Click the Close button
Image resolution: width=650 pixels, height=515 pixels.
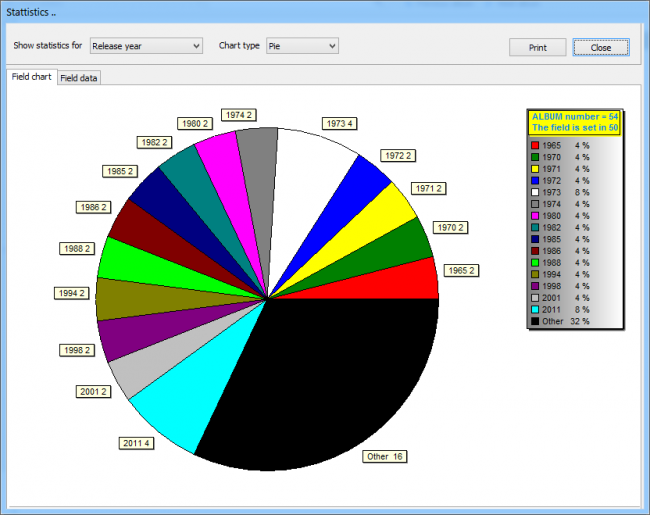point(601,48)
